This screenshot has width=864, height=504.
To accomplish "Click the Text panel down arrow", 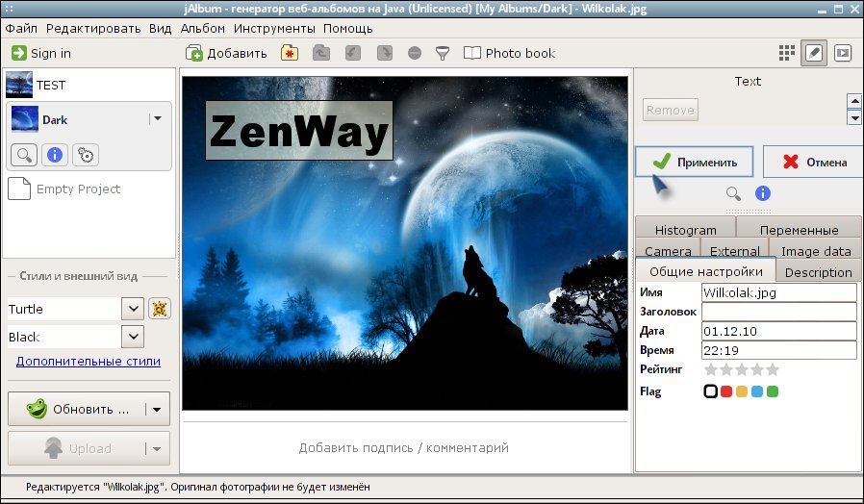I will point(854,117).
